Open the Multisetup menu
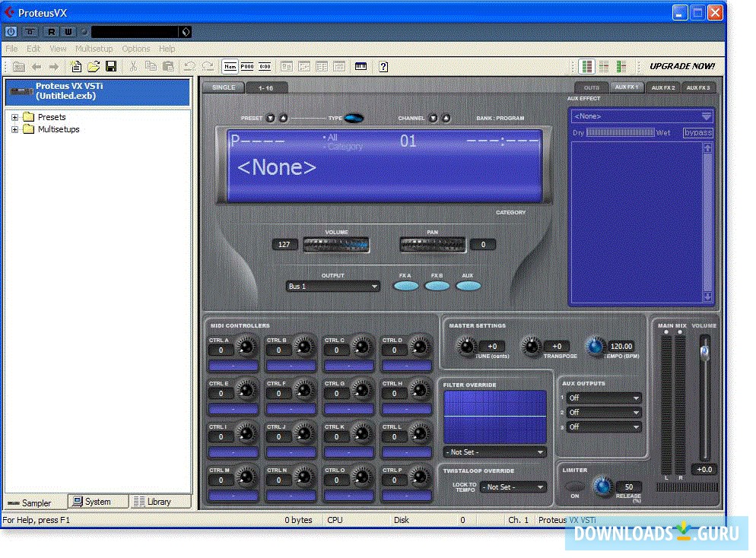 (x=94, y=49)
